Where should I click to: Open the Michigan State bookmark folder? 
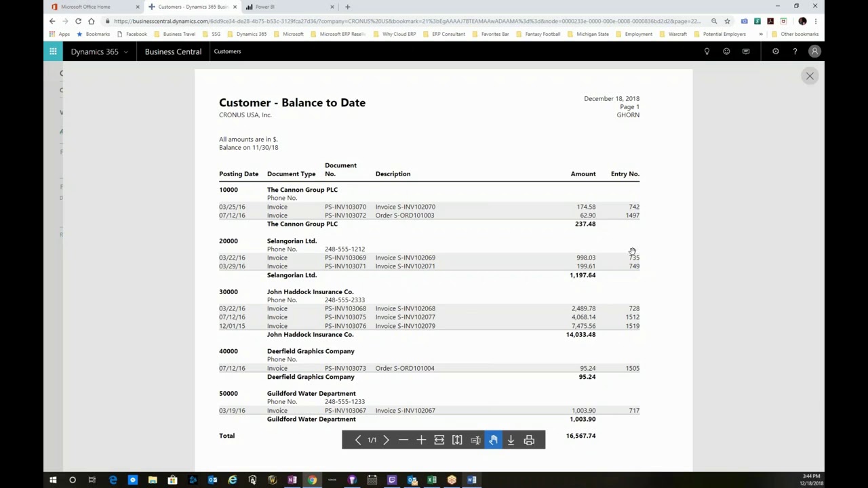pos(588,34)
